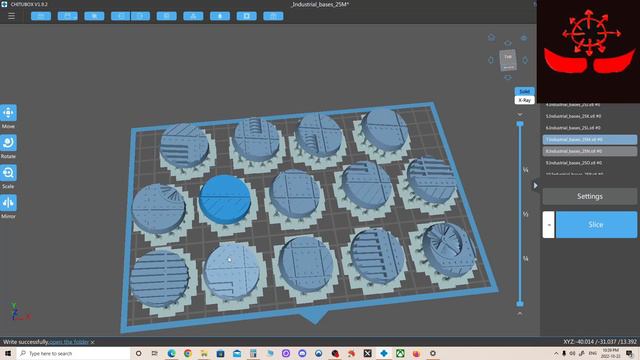640x360 pixels.
Task: Click the minus button beside Slice
Action: click(x=549, y=224)
